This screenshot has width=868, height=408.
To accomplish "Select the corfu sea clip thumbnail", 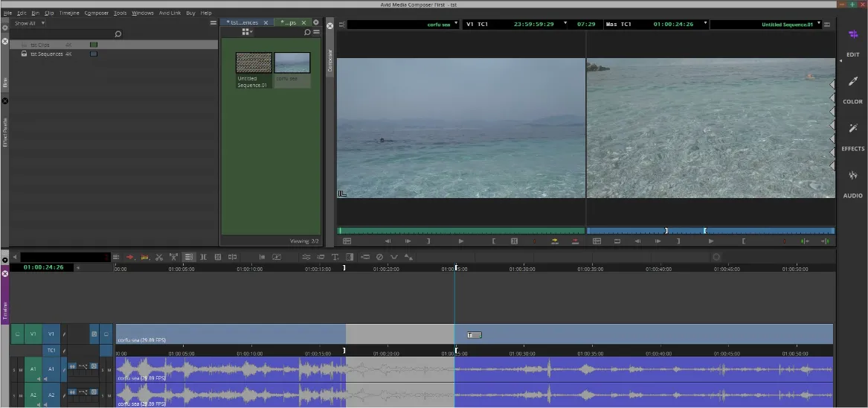I will pyautogui.click(x=292, y=63).
